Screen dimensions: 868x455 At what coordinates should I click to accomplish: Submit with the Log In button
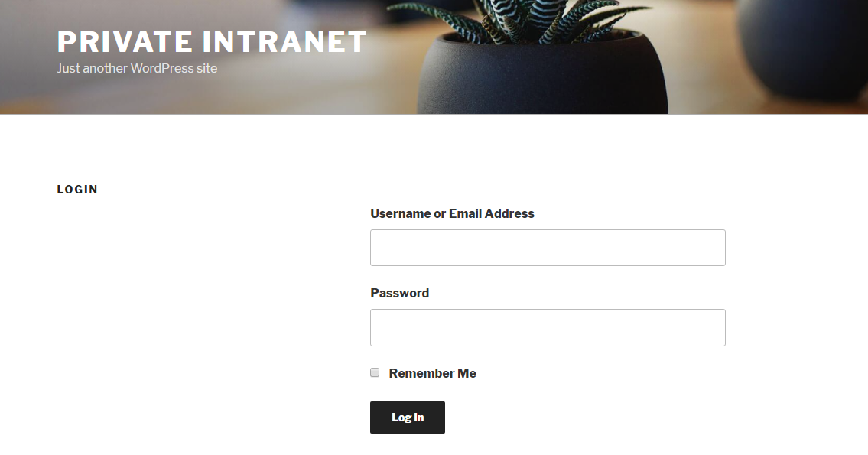tap(408, 418)
